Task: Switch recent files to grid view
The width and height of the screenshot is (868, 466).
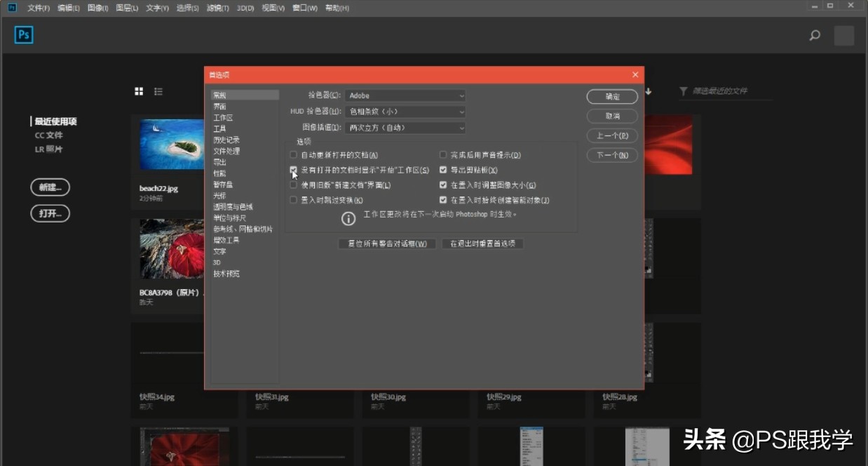Action: 139,91
